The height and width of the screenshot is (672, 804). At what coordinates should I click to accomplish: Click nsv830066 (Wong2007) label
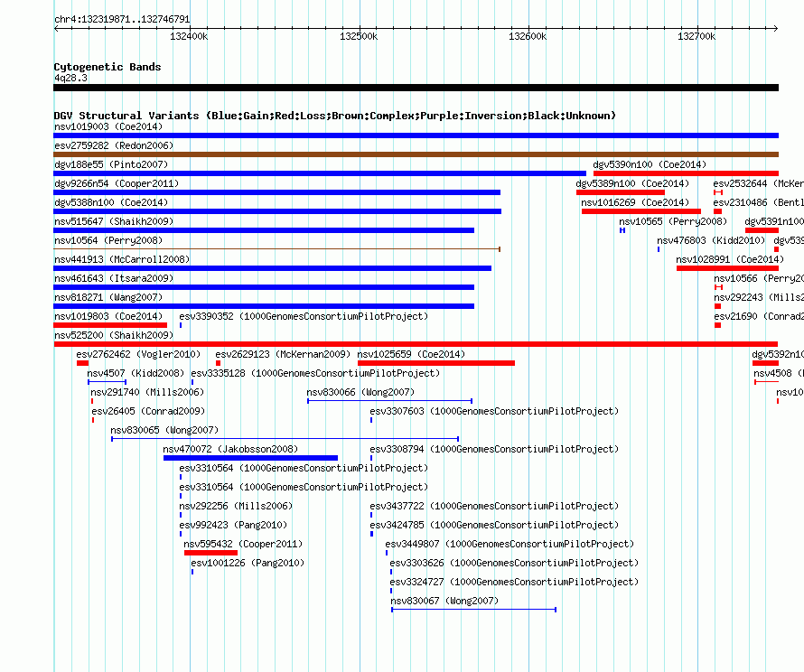(x=360, y=392)
